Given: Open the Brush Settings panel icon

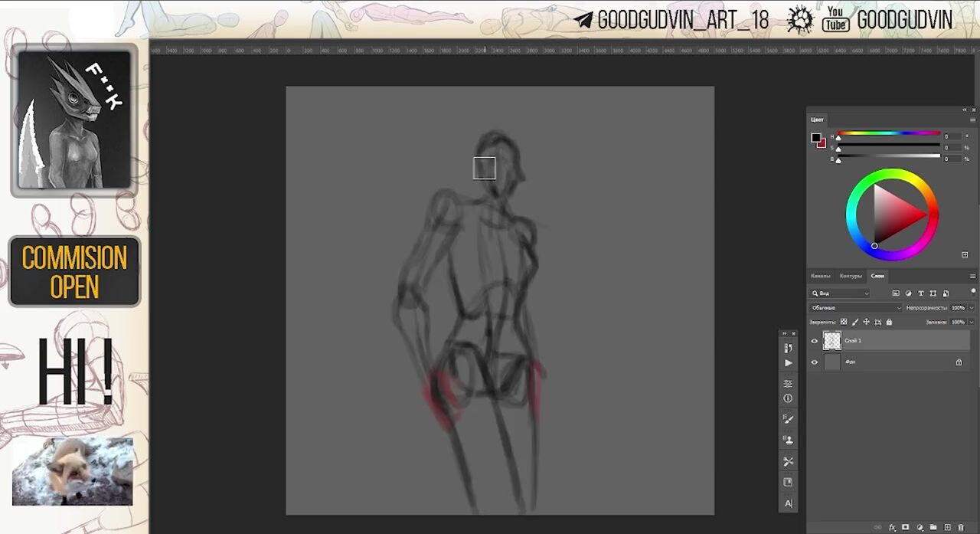Looking at the screenshot, I should tap(788, 419).
